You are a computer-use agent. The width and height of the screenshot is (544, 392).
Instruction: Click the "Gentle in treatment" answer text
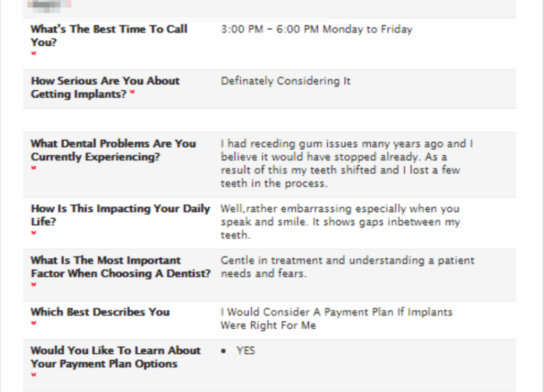pos(347,267)
